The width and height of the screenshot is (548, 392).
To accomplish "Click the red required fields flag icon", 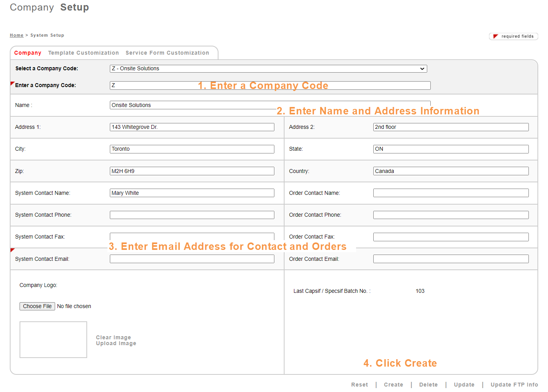I will (x=495, y=36).
